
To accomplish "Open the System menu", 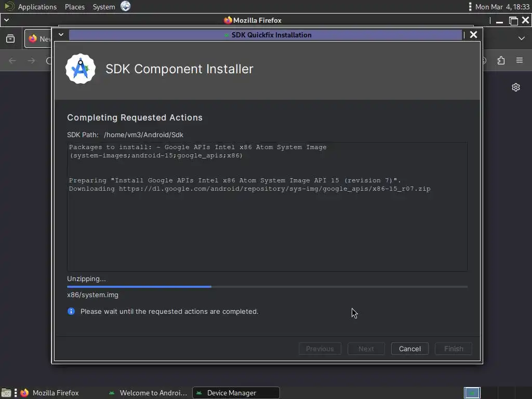I will tap(104, 7).
